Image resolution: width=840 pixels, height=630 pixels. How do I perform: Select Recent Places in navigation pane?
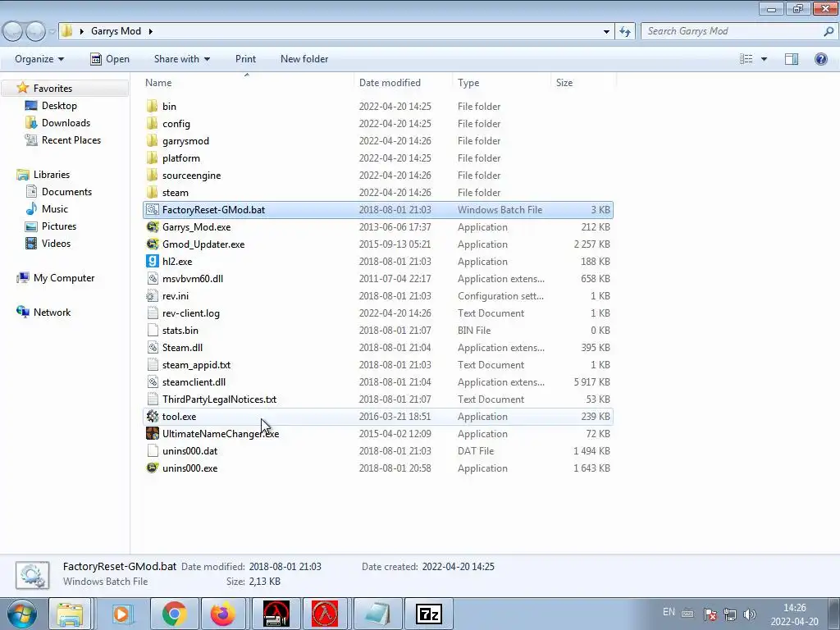click(x=71, y=139)
